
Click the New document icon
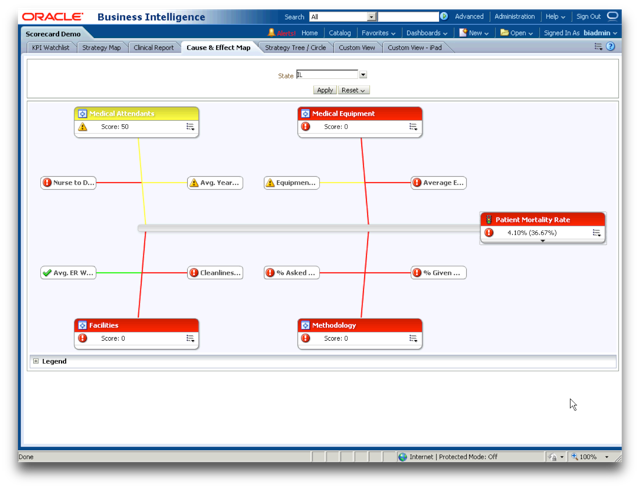[463, 32]
